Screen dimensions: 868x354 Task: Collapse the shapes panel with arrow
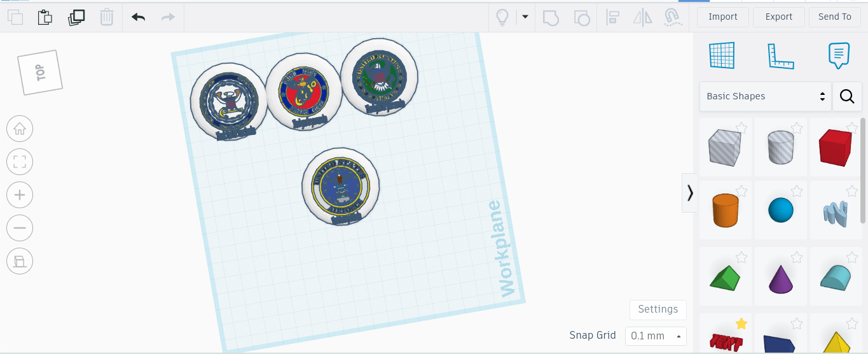pyautogui.click(x=690, y=192)
